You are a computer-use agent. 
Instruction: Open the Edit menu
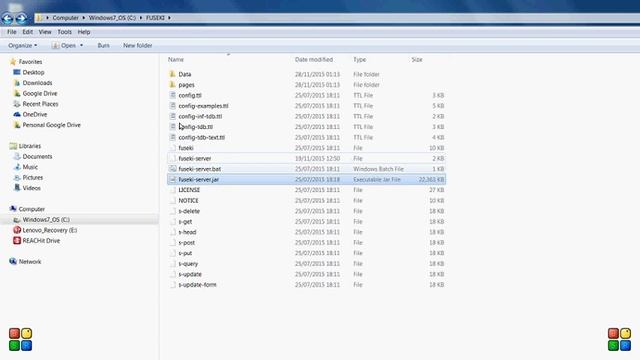27,32
